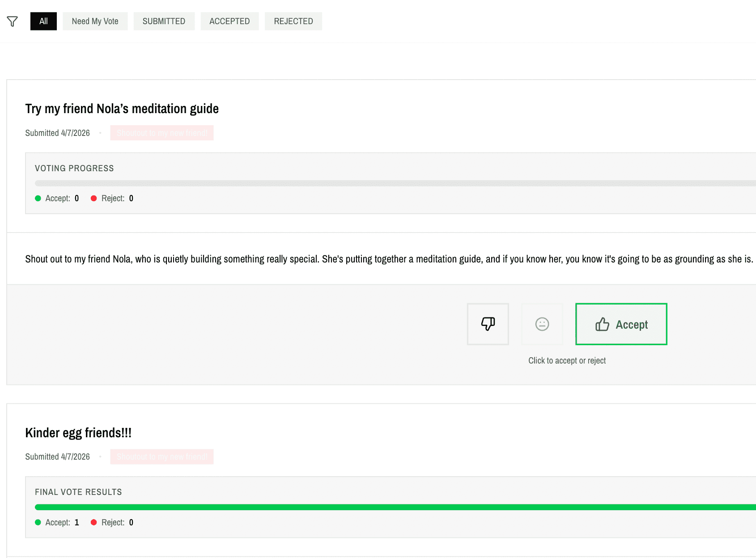
Task: Switch to the 'Need My Vote' tab
Action: 95,21
